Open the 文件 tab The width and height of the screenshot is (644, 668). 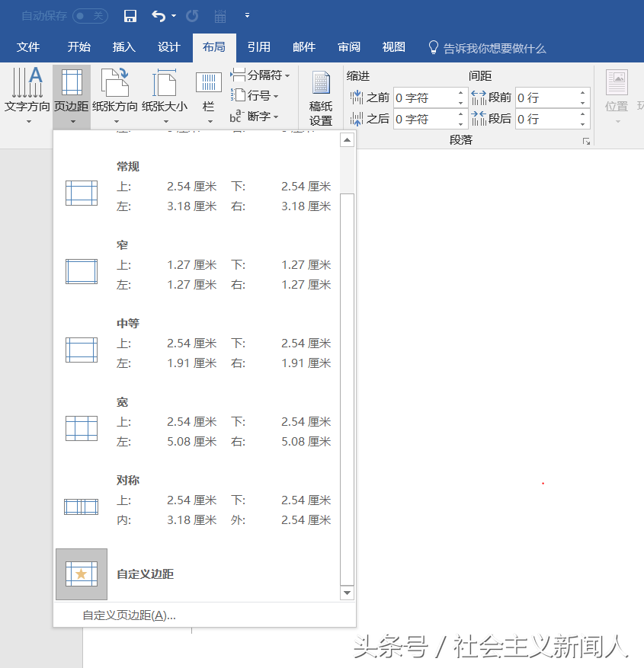28,47
